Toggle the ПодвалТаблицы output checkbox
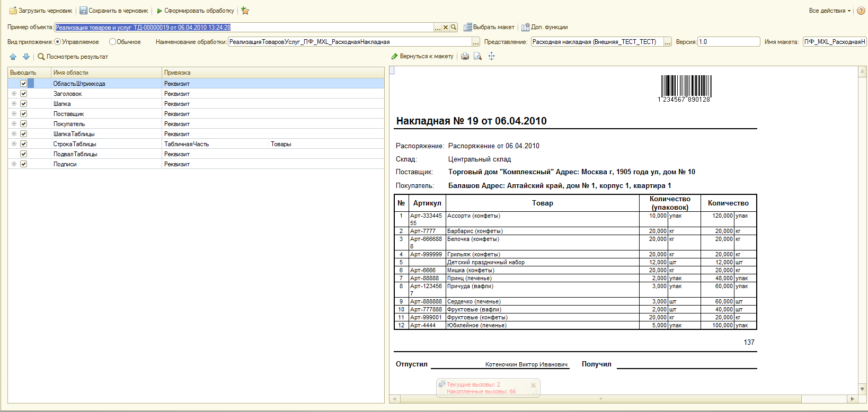The width and height of the screenshot is (868, 412). tap(23, 154)
